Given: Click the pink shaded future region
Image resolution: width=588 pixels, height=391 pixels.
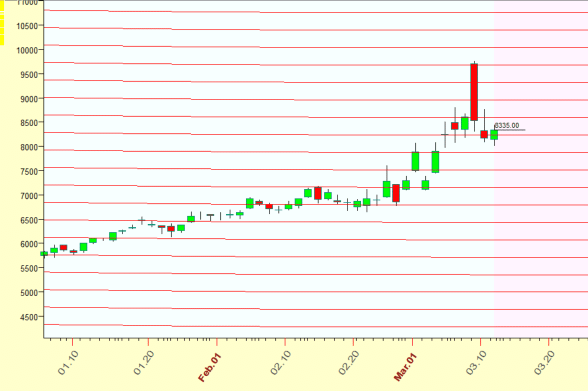Looking at the screenshot, I should [x=540, y=225].
